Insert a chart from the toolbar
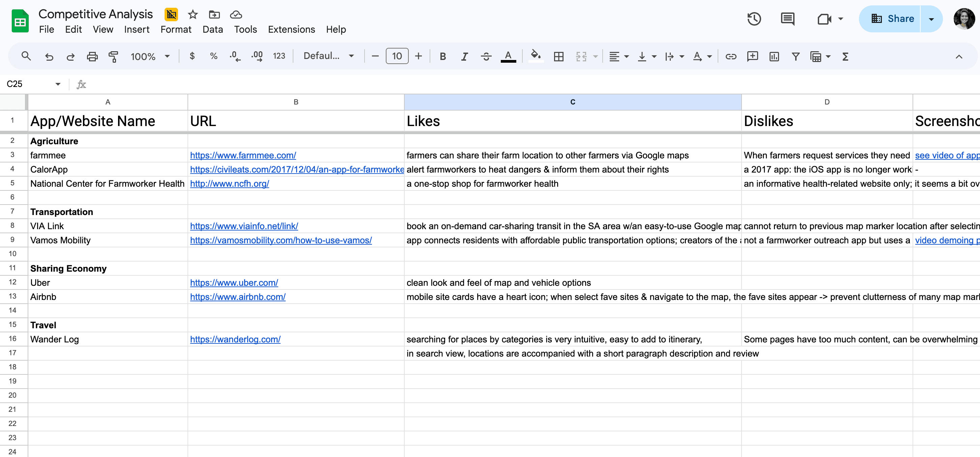Viewport: 980px width, 457px height. tap(774, 56)
